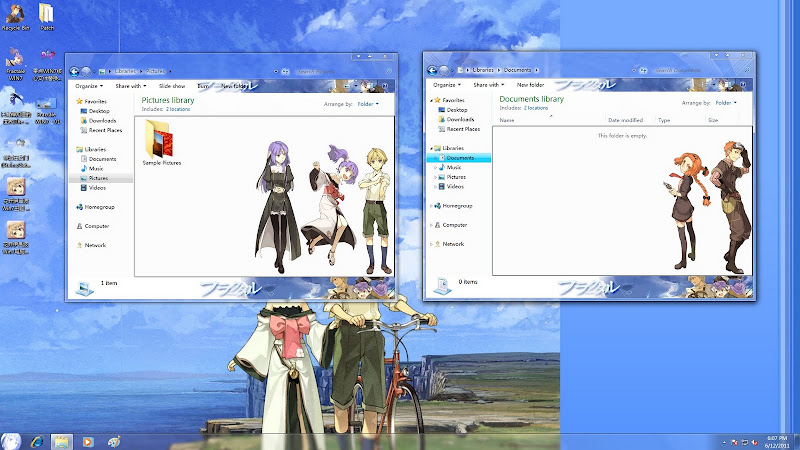
Task: Expand Network in Documents window sidebar
Action: point(431,244)
